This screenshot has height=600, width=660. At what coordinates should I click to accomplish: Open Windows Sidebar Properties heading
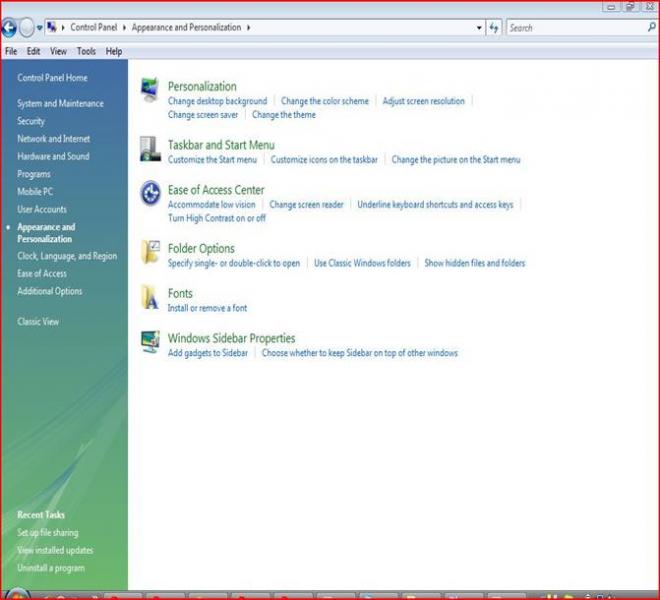(231, 338)
